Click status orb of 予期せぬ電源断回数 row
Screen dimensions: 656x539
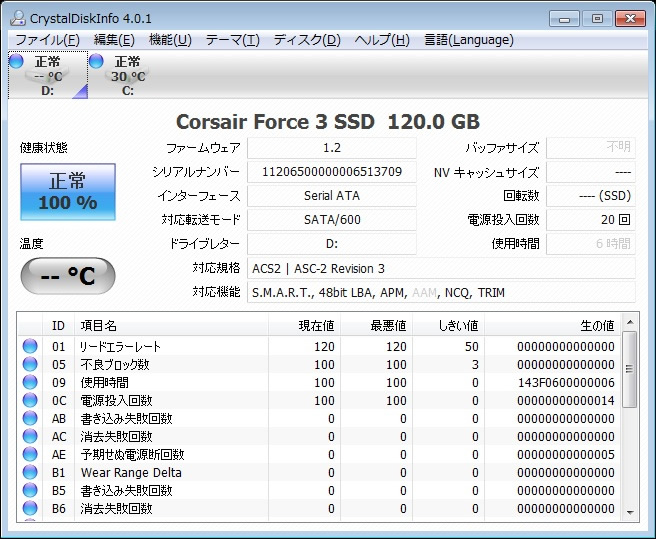[30, 455]
